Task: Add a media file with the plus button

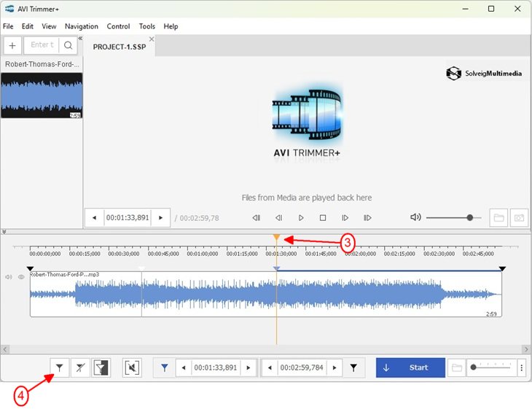Action: point(12,45)
